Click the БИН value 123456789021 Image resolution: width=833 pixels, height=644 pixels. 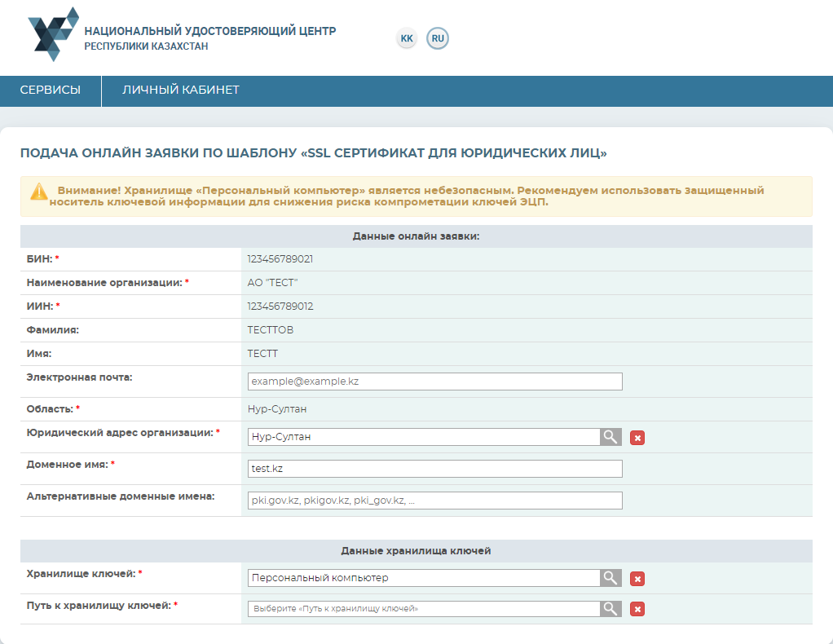[280, 259]
